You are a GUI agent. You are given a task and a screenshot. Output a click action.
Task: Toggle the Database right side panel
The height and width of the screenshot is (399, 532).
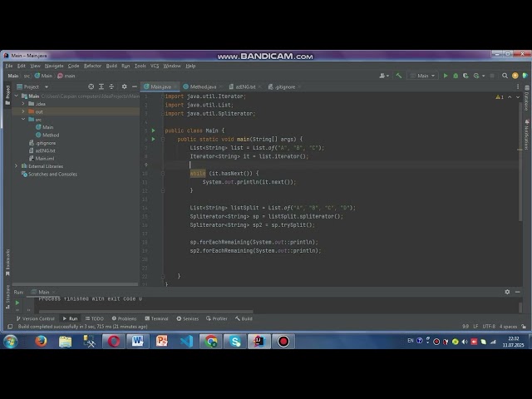pyautogui.click(x=526, y=98)
